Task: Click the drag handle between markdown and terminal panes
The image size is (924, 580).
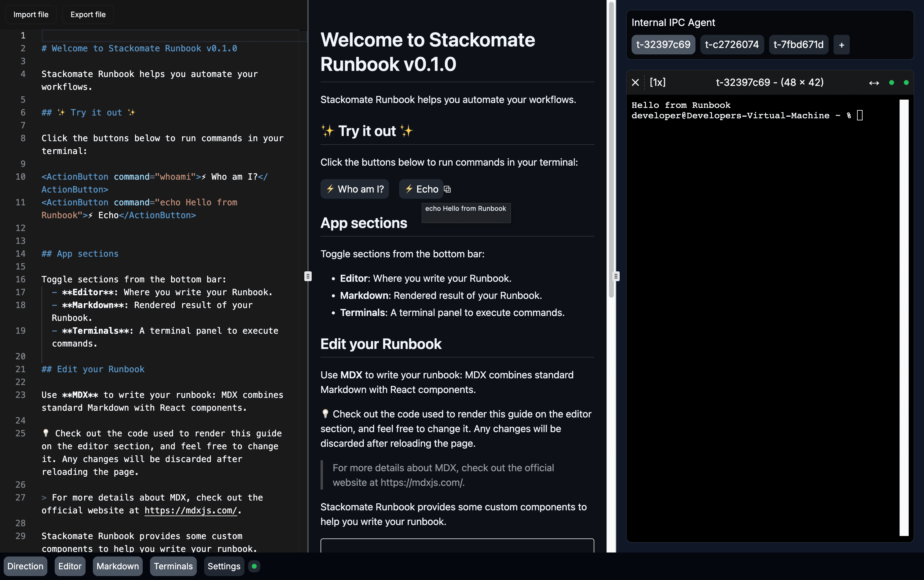Action: tap(616, 276)
